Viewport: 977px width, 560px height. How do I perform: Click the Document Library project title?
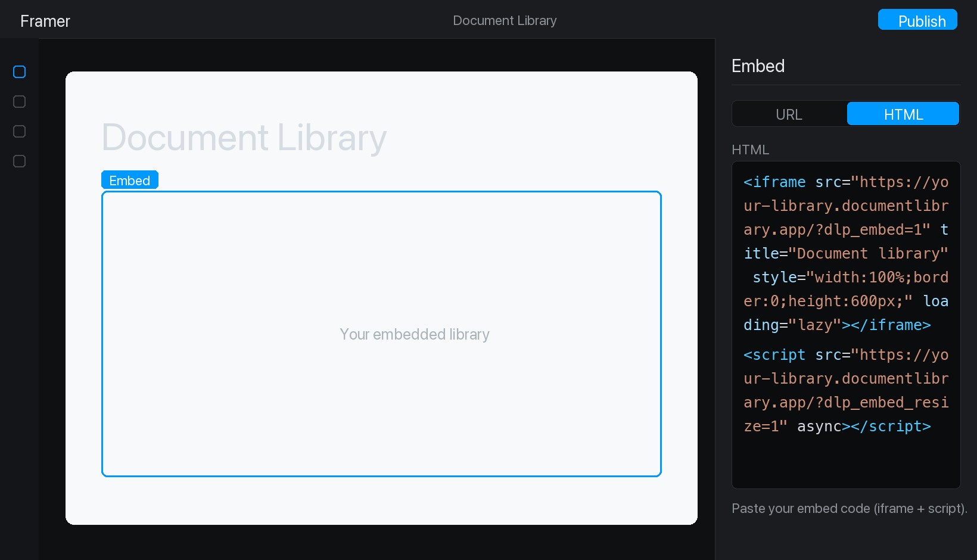(x=505, y=20)
